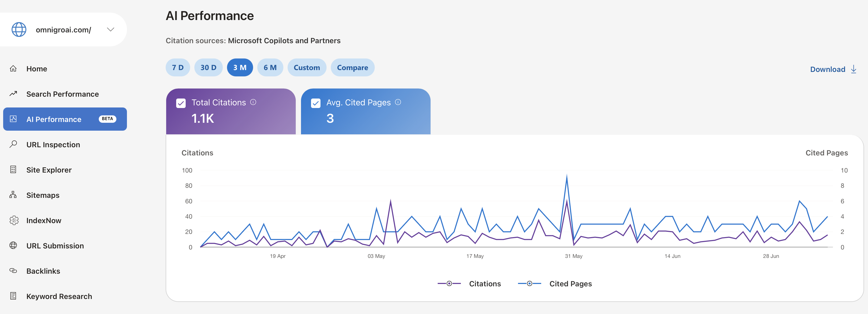This screenshot has width=868, height=314.
Task: Open Keyword Research from sidebar
Action: coord(59,296)
